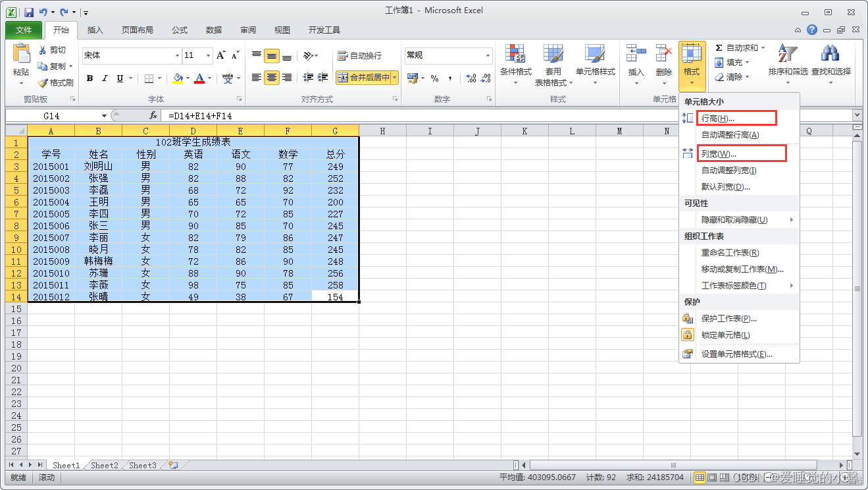868x490 pixels.
Task: Click the Undo arrow icon
Action: (43, 12)
